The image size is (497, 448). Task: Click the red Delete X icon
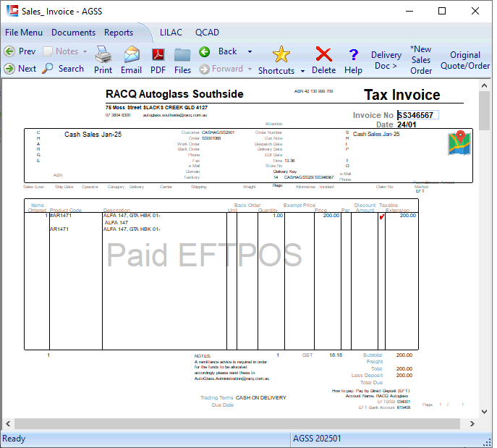click(323, 54)
